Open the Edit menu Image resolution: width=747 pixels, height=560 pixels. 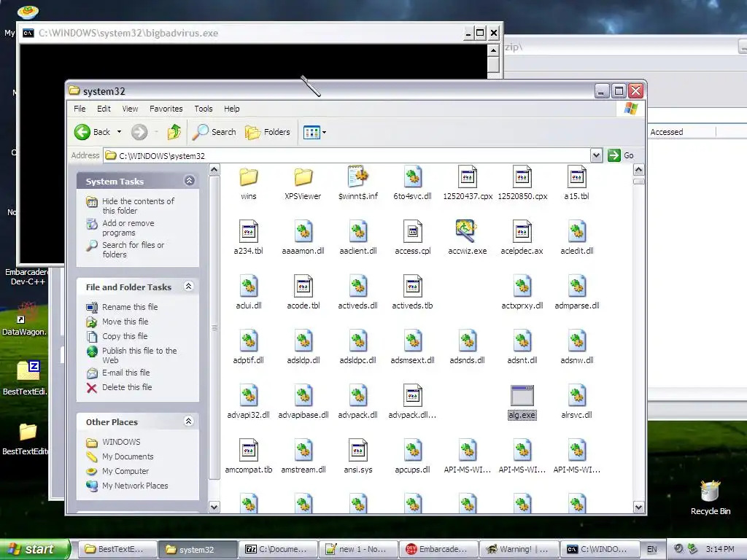tap(104, 109)
